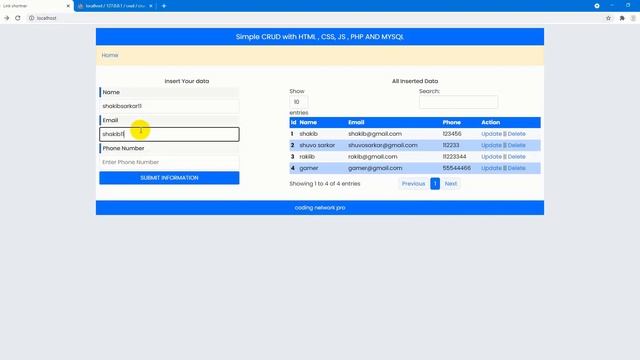Open the browser profile icon in title bar
Viewport: 640px width, 360px height.
click(597, 6)
